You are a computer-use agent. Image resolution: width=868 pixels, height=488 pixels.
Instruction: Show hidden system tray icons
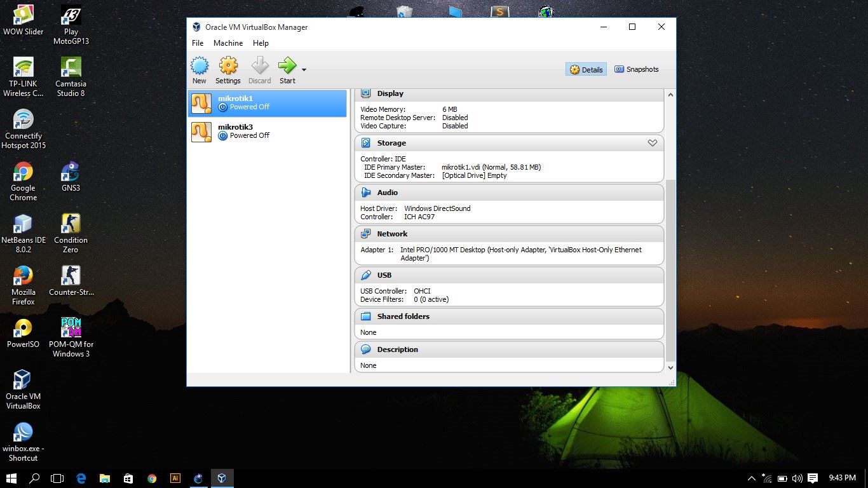752,478
